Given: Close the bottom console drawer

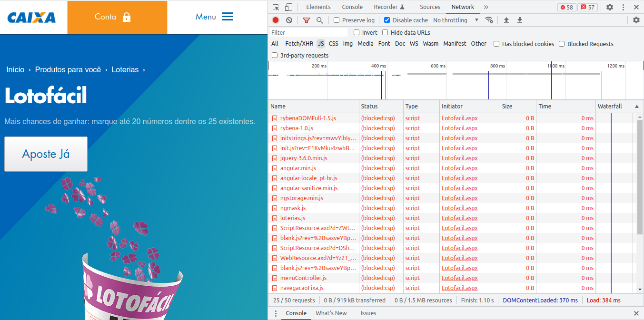Looking at the screenshot, I should point(636,313).
